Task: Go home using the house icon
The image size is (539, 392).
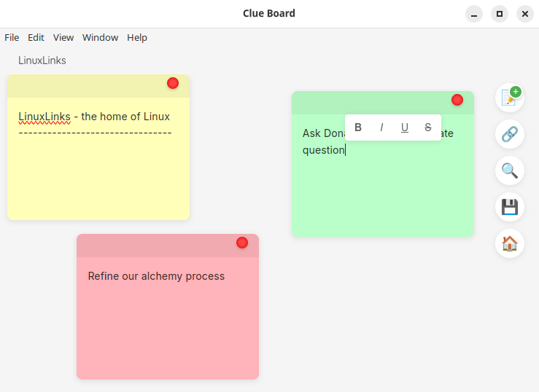Action: (510, 243)
